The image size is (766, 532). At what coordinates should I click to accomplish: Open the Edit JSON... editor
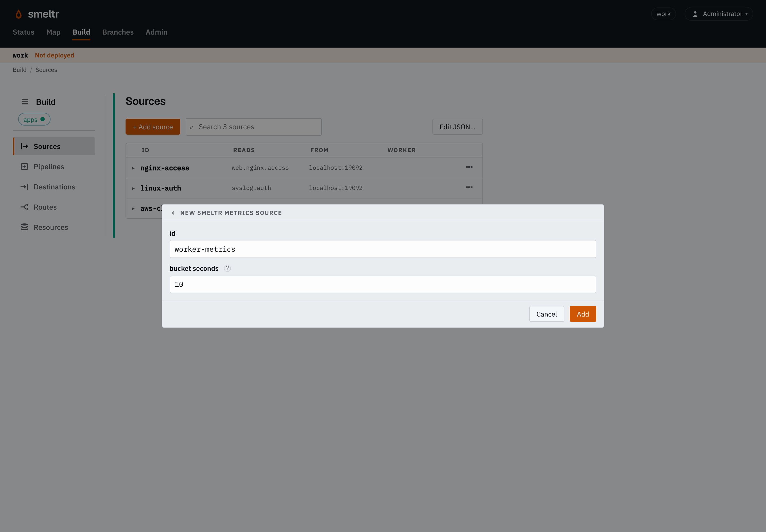pos(457,127)
